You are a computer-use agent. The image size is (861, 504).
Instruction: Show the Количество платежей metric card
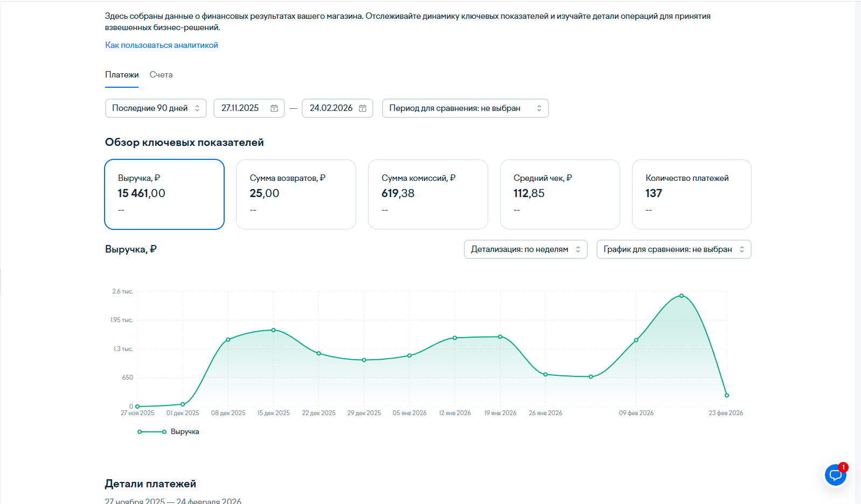tap(691, 194)
